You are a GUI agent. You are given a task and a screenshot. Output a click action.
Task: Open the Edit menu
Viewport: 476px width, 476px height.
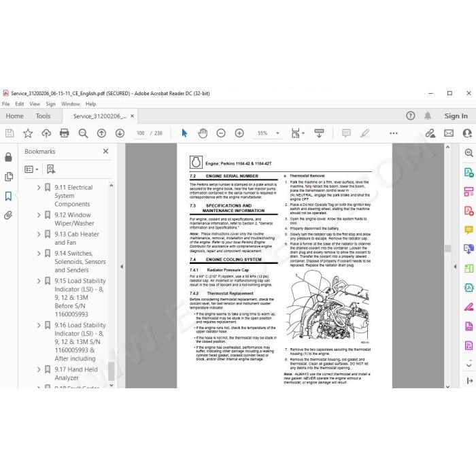[x=20, y=104]
